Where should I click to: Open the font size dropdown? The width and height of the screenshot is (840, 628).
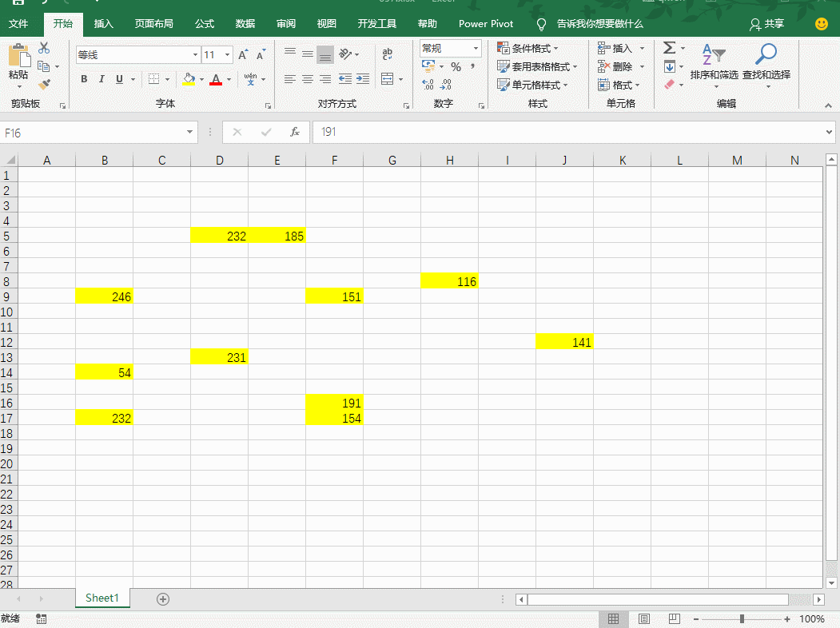(x=227, y=54)
